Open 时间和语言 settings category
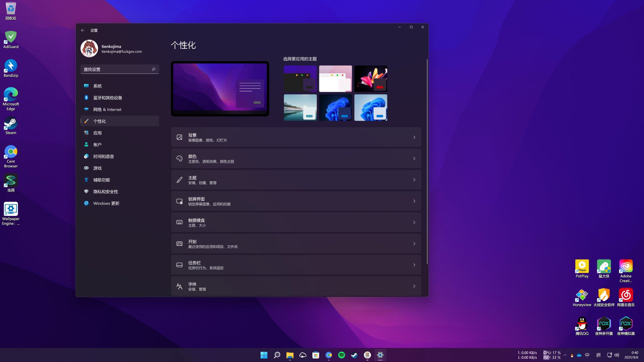The height and width of the screenshot is (362, 644). tap(120, 156)
